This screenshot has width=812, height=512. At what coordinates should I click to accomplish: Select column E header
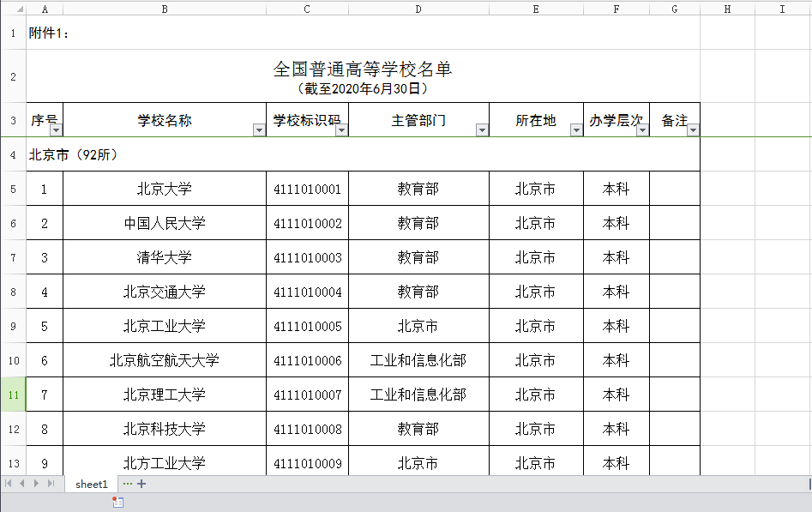point(536,9)
